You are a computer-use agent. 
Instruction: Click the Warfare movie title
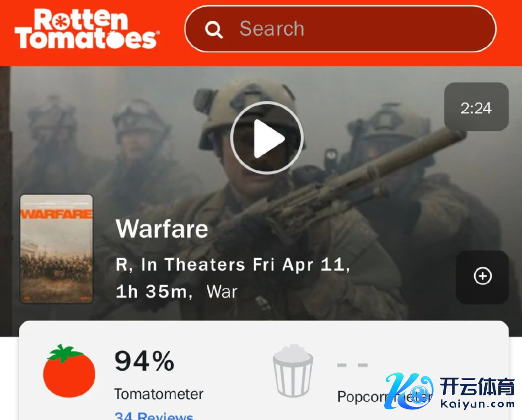[162, 229]
